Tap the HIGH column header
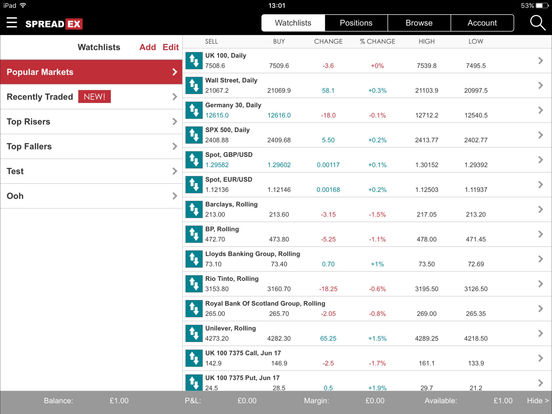The width and height of the screenshot is (552, 414). [427, 42]
